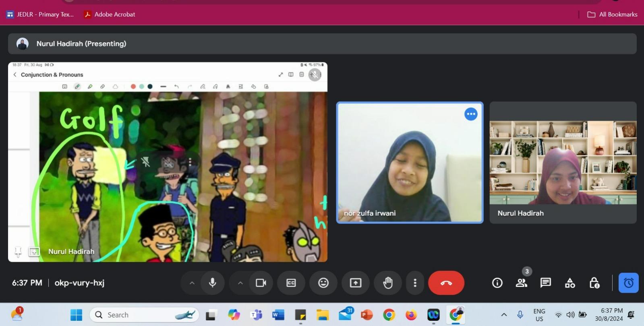
Task: Expand audio settings chevron beside microphone
Action: pos(192,283)
